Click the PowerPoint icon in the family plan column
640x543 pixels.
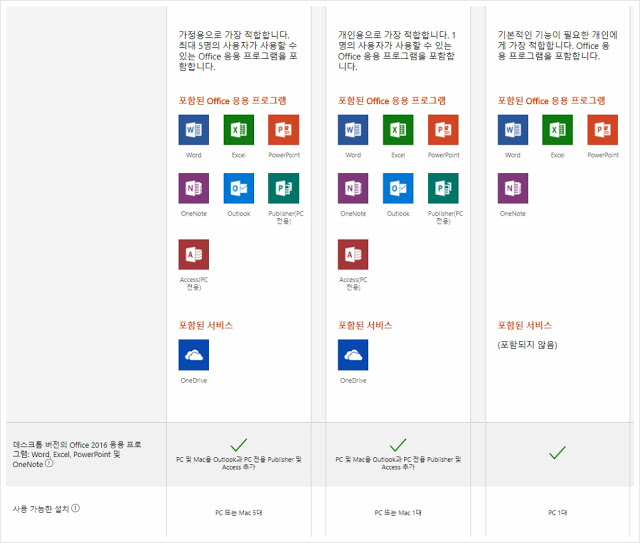tap(284, 130)
